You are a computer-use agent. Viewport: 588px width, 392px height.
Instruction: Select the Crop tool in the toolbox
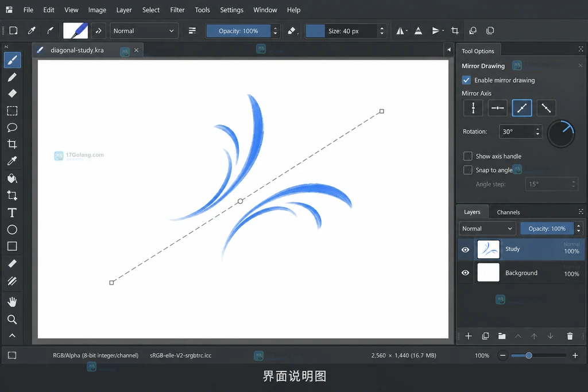point(13,144)
